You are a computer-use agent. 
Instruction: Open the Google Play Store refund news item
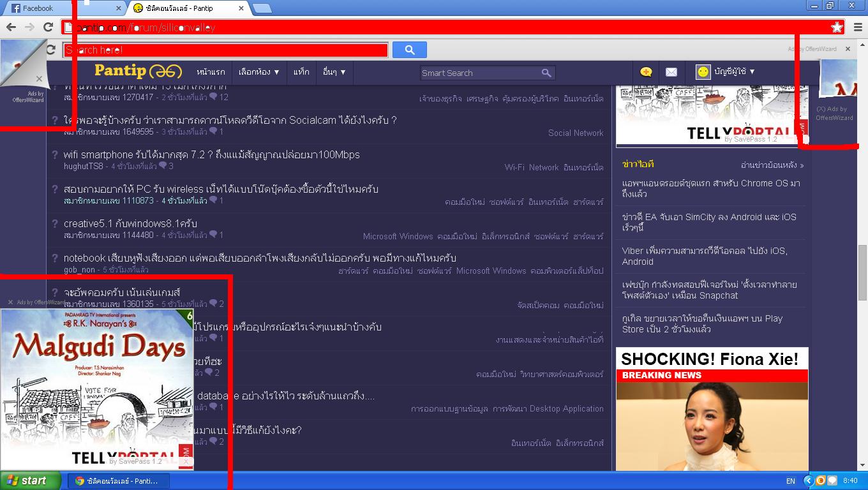coord(702,323)
